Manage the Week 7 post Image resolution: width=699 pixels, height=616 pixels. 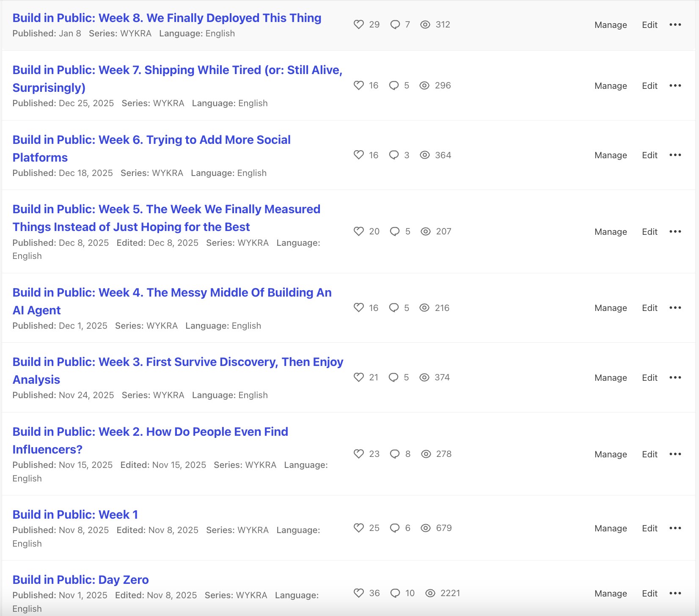pos(611,86)
